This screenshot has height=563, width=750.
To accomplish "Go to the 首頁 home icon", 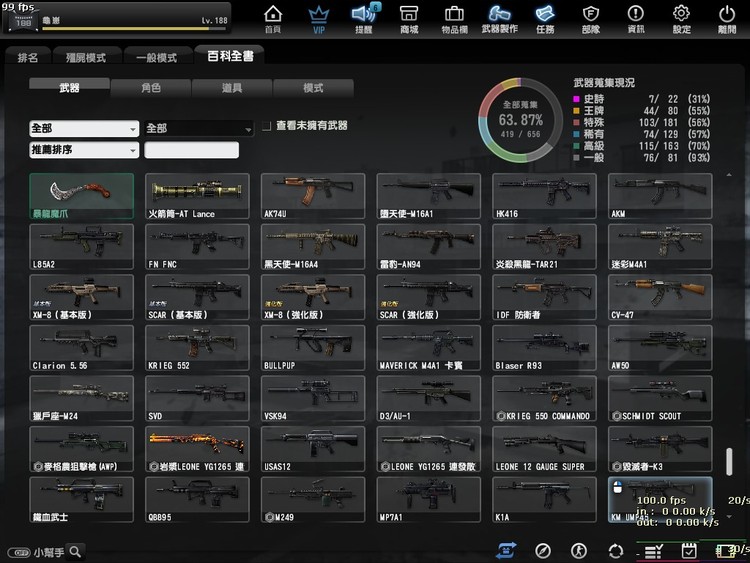I will [273, 19].
